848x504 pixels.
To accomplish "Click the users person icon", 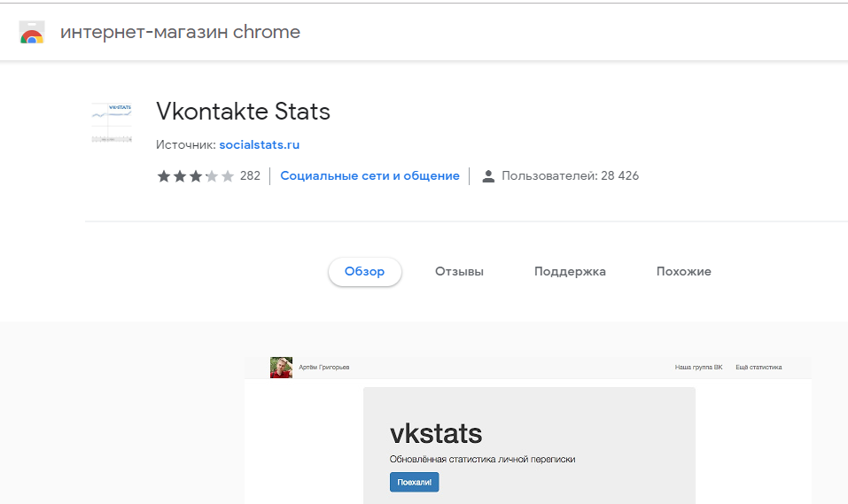I will tap(488, 176).
